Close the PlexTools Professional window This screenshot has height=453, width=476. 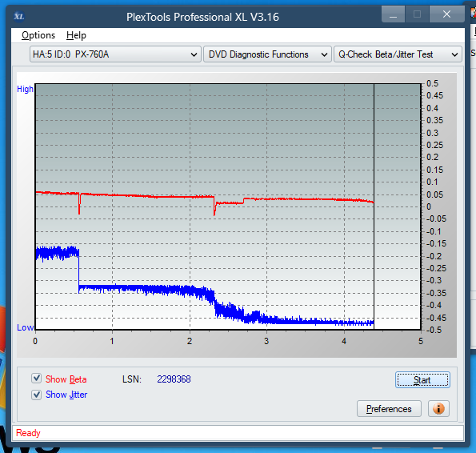pos(446,14)
